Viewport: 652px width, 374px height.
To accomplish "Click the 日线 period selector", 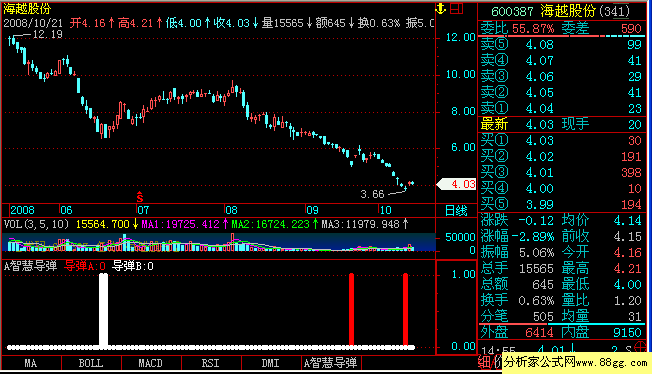I will (456, 211).
